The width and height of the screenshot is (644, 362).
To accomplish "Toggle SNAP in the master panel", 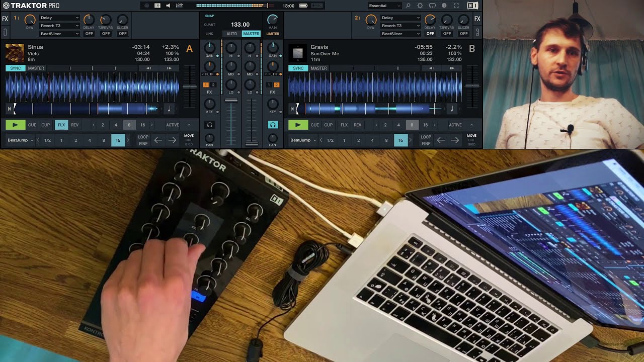I will [x=209, y=16].
